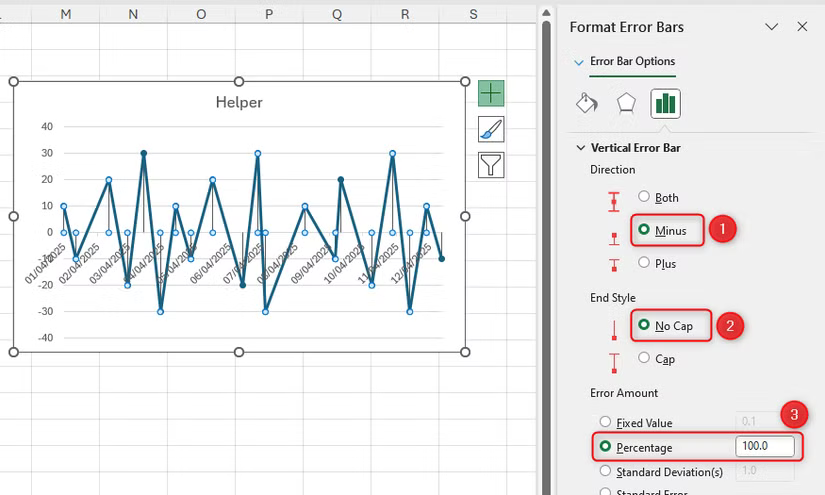Click the chart's top-right resize handle
The width and height of the screenshot is (825, 495).
click(465, 81)
